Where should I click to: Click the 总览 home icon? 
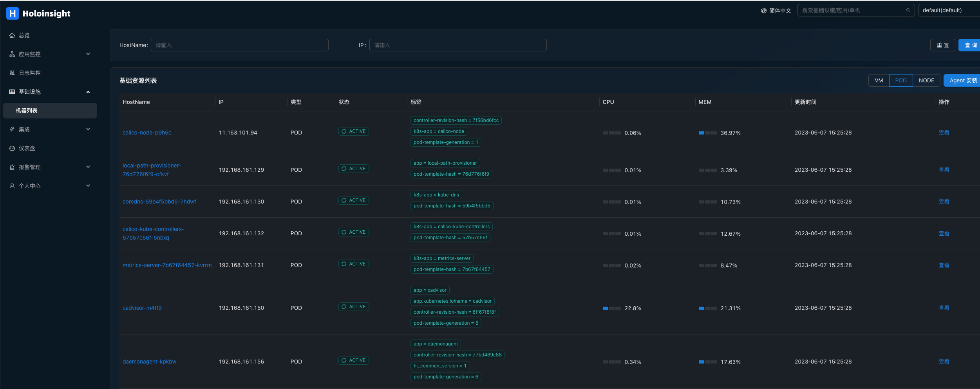[x=12, y=35]
